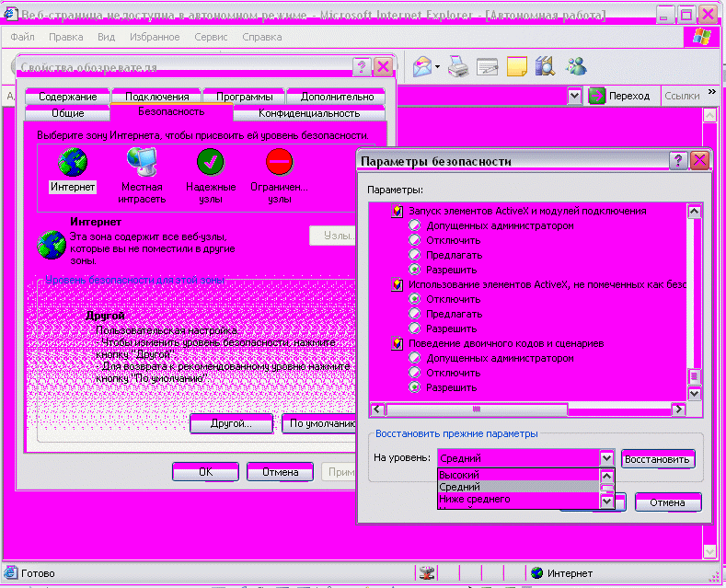Click the Windows flag logo in the menu bar
Viewport: 726px width, 588px height.
click(x=701, y=37)
